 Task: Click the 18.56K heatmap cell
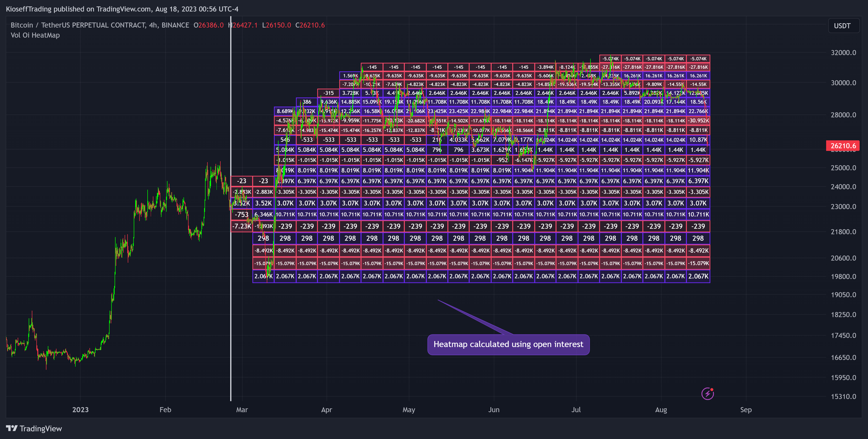pyautogui.click(x=698, y=102)
